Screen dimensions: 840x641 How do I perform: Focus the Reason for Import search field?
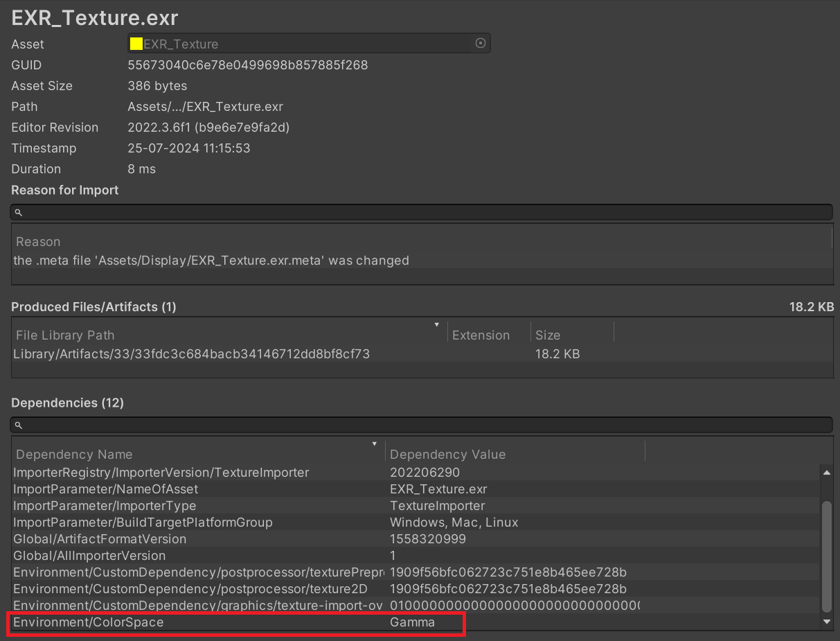(422, 212)
